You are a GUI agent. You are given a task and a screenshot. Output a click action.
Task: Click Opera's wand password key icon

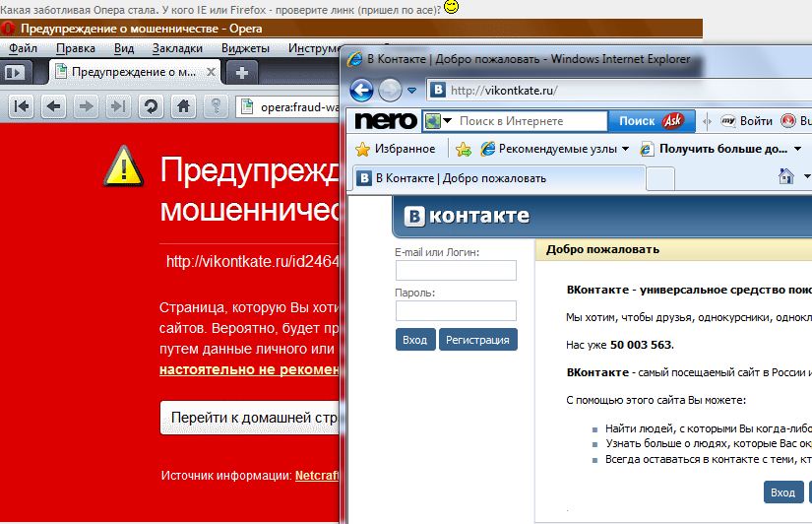(216, 106)
